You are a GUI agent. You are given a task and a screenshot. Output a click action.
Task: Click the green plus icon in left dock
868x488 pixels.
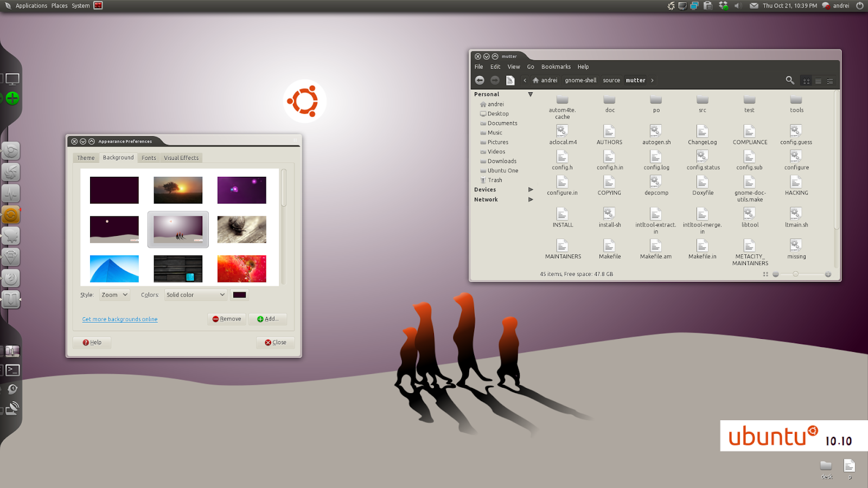12,98
